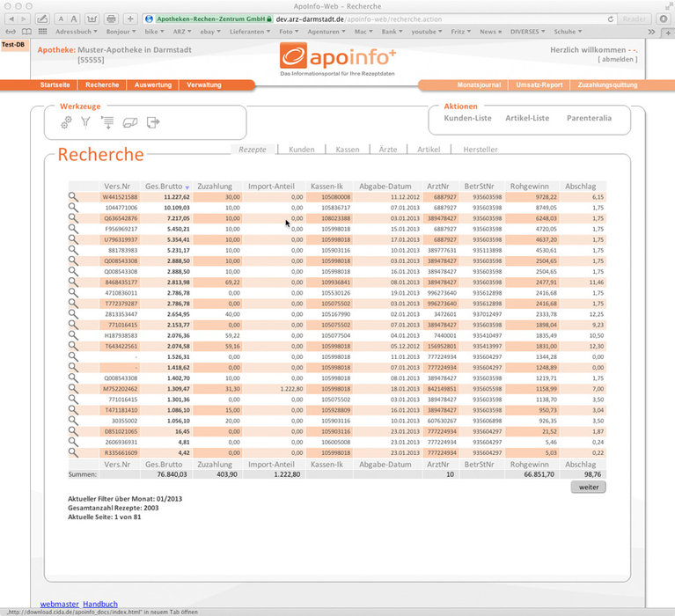
Task: Open the Verwaltung menu
Action: tap(204, 84)
